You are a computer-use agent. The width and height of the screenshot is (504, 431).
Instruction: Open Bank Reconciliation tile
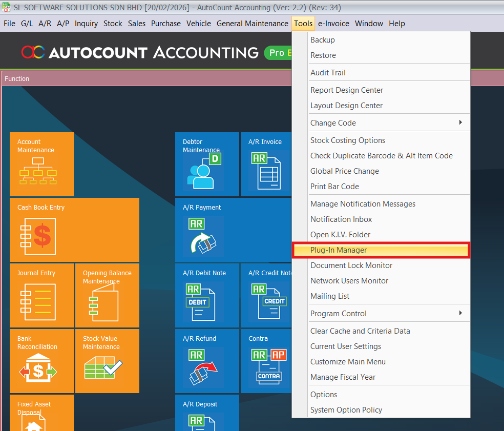click(41, 361)
